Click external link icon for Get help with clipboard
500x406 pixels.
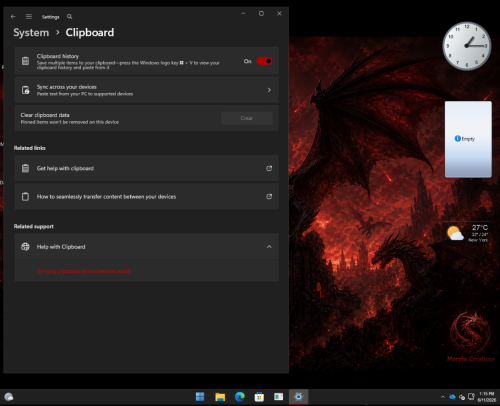269,168
